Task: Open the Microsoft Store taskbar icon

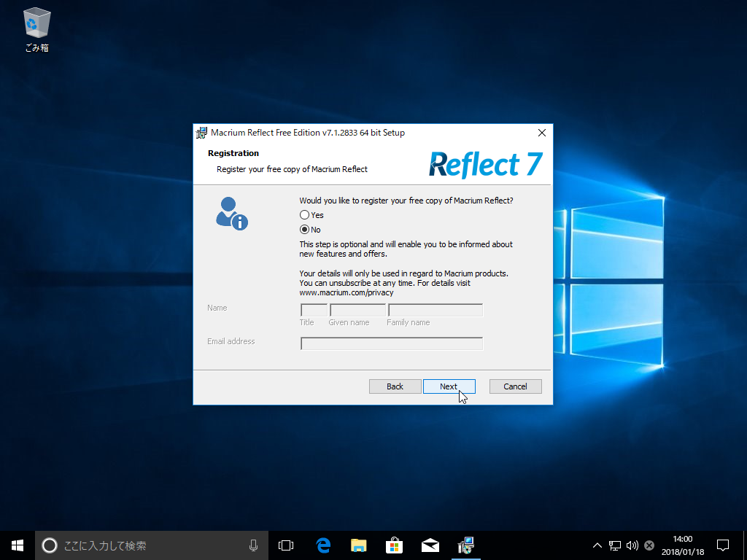Action: pos(394,545)
